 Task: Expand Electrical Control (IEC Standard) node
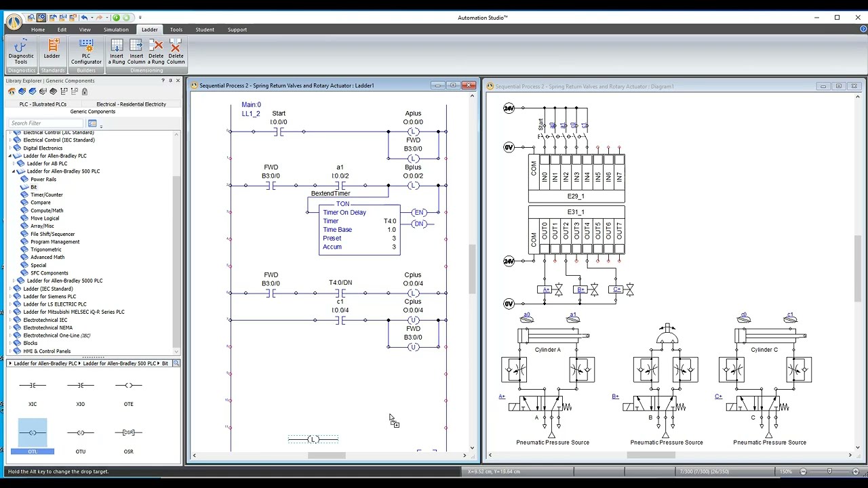(x=10, y=140)
